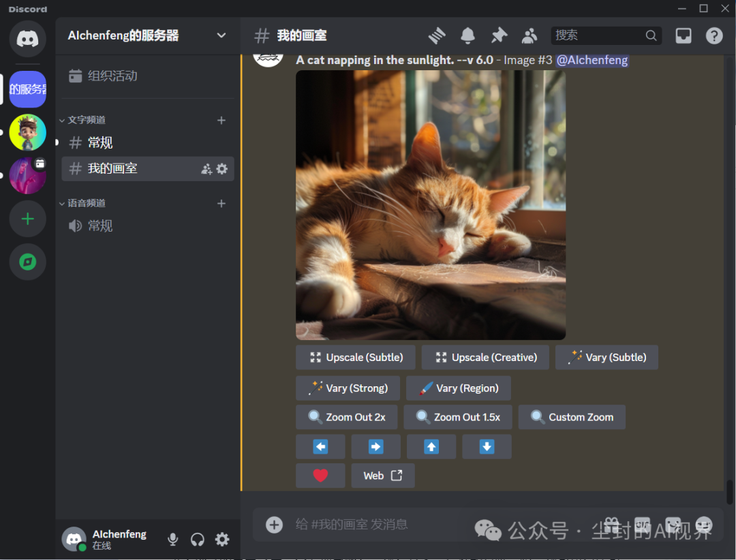
Task: Collapse the 文字频道 category
Action: click(86, 120)
